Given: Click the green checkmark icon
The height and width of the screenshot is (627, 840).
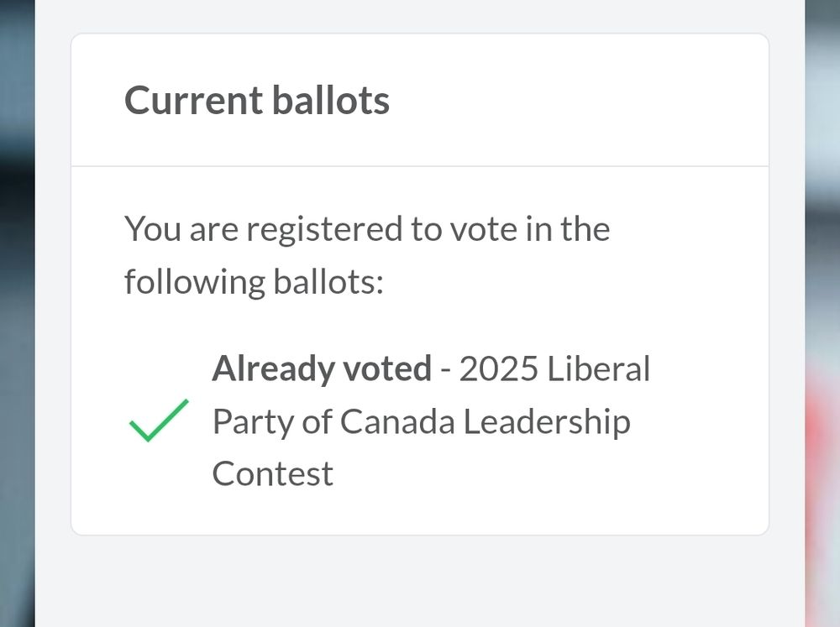Looking at the screenshot, I should pos(159,421).
